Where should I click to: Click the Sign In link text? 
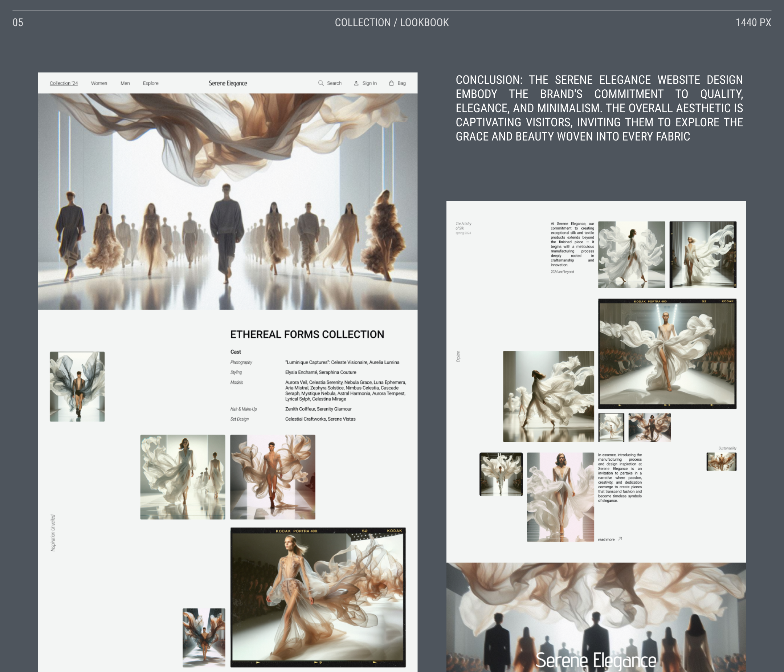(x=369, y=83)
